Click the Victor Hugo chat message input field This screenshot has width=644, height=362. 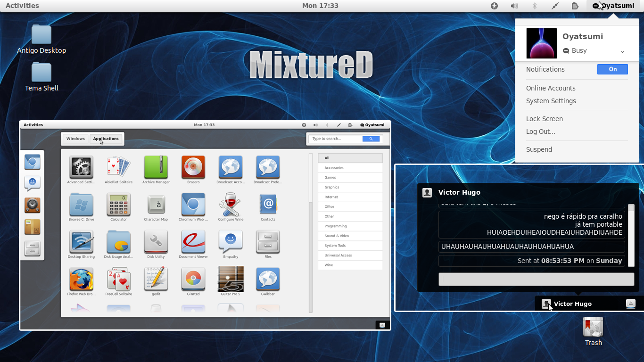tap(536, 279)
